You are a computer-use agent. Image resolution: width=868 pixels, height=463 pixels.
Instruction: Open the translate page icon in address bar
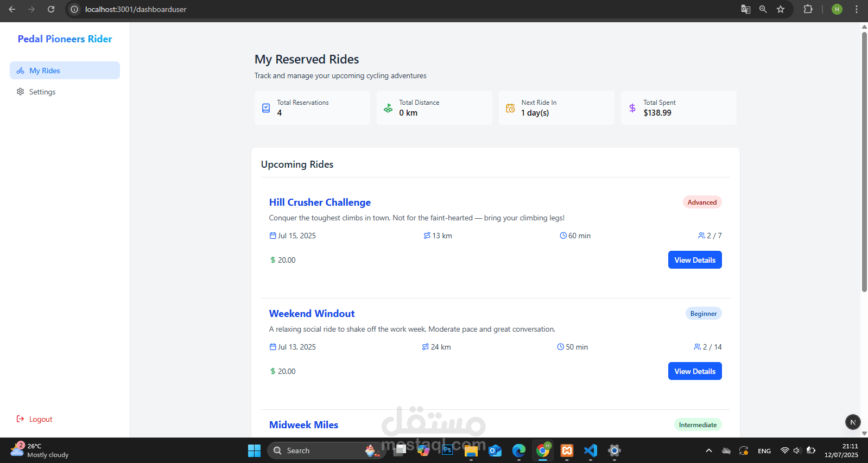(x=746, y=9)
